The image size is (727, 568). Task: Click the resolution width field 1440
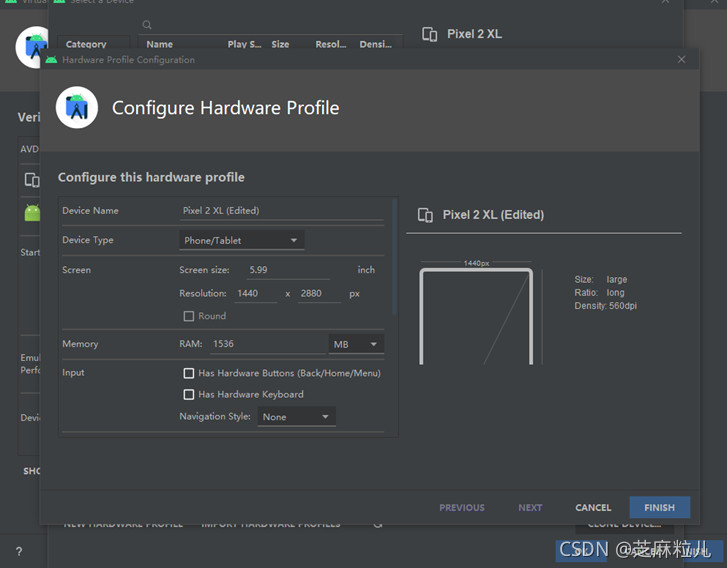(x=255, y=294)
